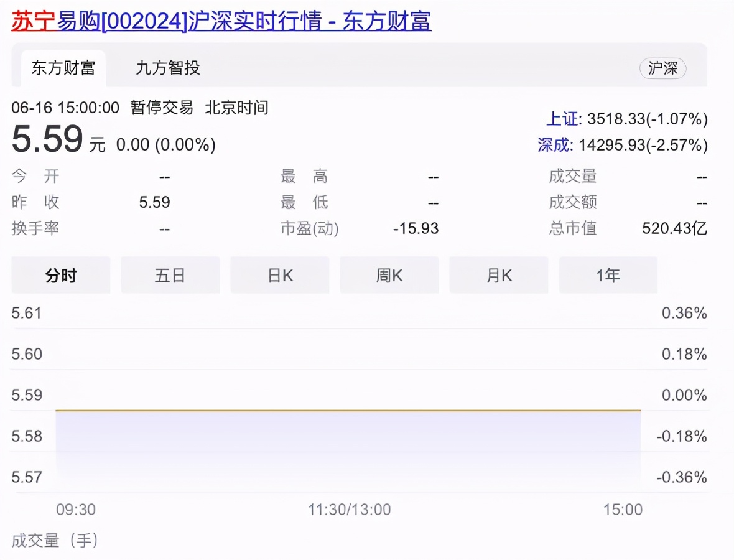734x560 pixels.
Task: Click the 09:30 time axis label
Action: 76,510
